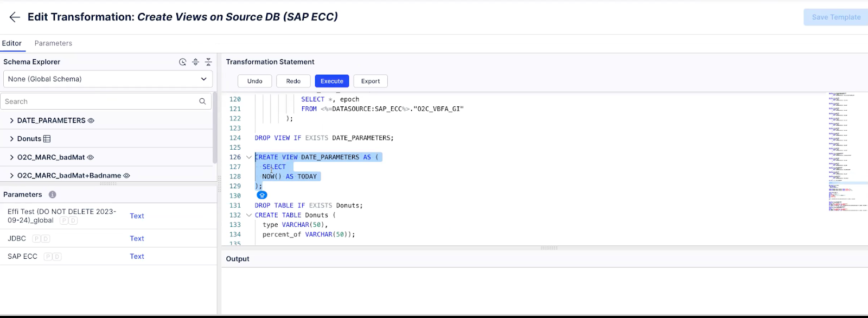Click the code line 'DROP TABLE IF EXISTS Donuts;'
868x318 pixels.
click(x=309, y=206)
